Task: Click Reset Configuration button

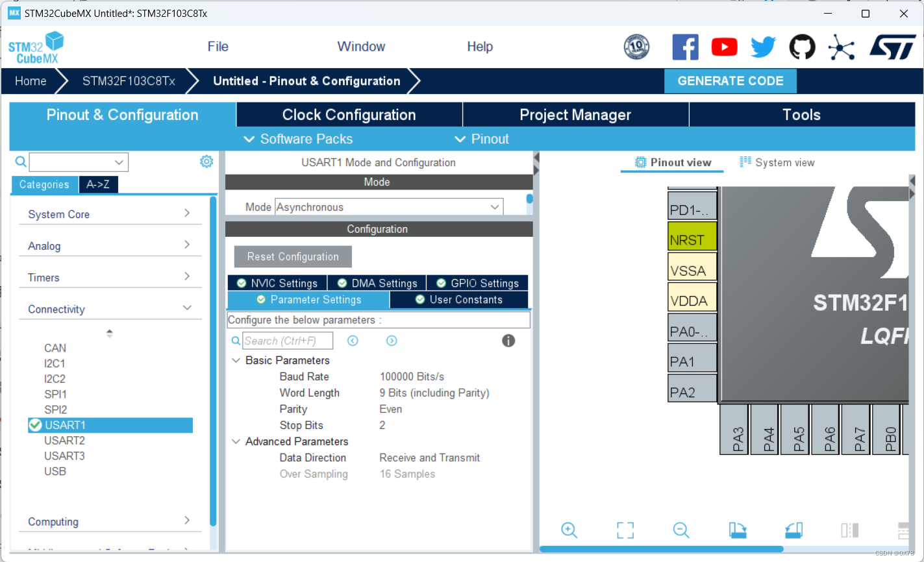Action: (293, 256)
